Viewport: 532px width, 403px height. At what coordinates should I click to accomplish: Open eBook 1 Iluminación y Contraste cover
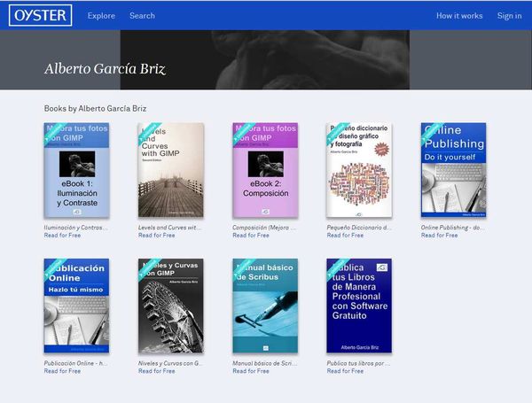point(76,170)
